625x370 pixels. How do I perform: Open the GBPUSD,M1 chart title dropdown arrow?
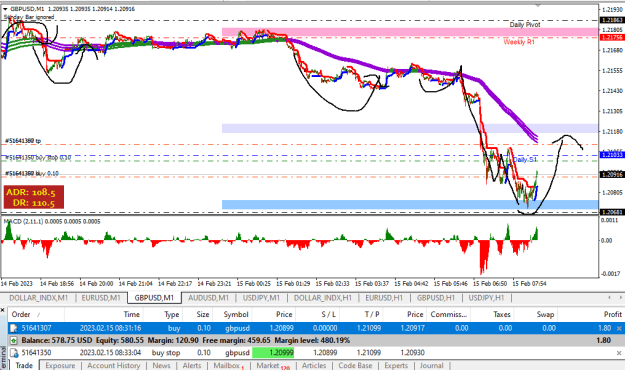tap(5, 9)
